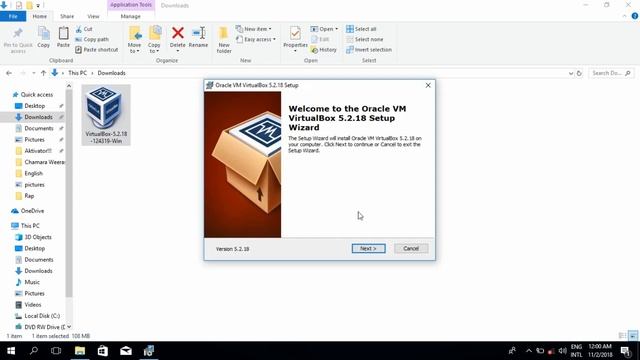This screenshot has height=360, width=640.
Task: Click the Up one level arrow
Action: pos(43,73)
